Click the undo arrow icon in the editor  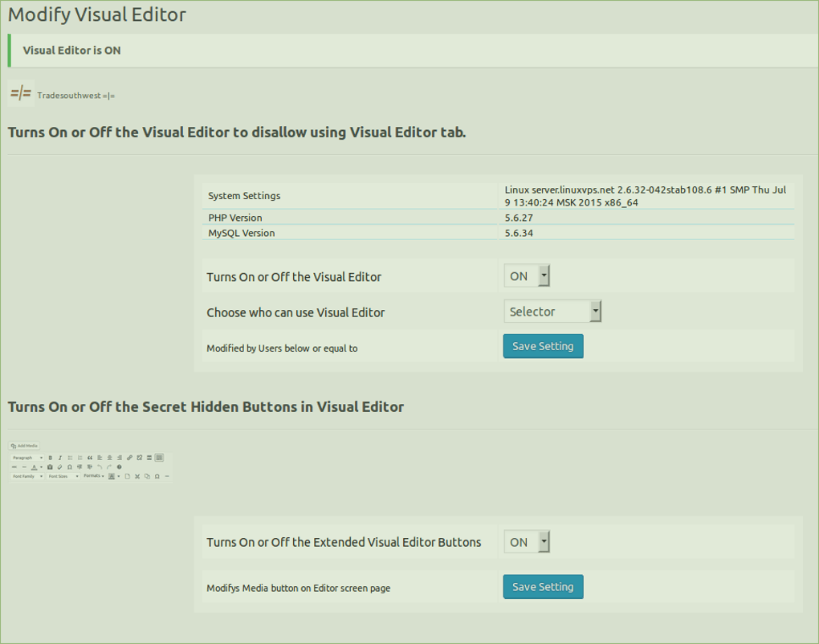pyautogui.click(x=100, y=467)
